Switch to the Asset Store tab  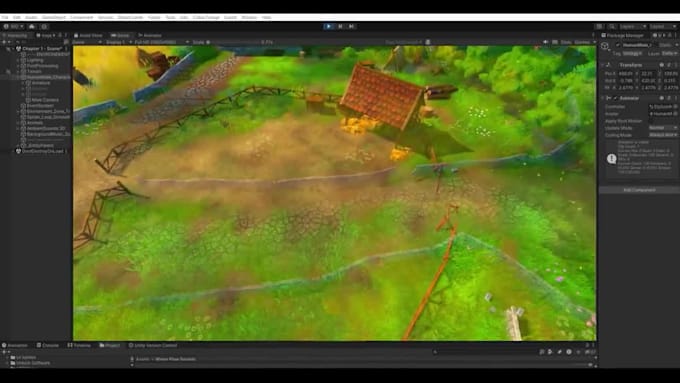(x=88, y=36)
